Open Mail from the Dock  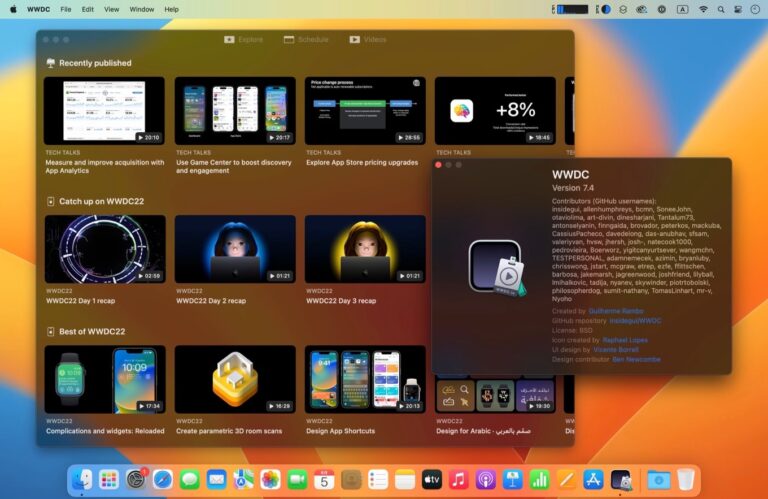(216, 479)
